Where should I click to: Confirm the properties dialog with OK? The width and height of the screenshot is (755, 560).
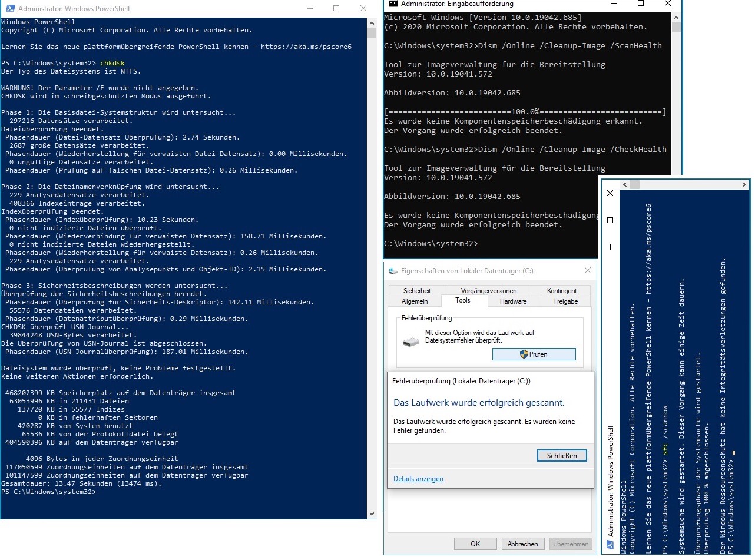(x=475, y=544)
